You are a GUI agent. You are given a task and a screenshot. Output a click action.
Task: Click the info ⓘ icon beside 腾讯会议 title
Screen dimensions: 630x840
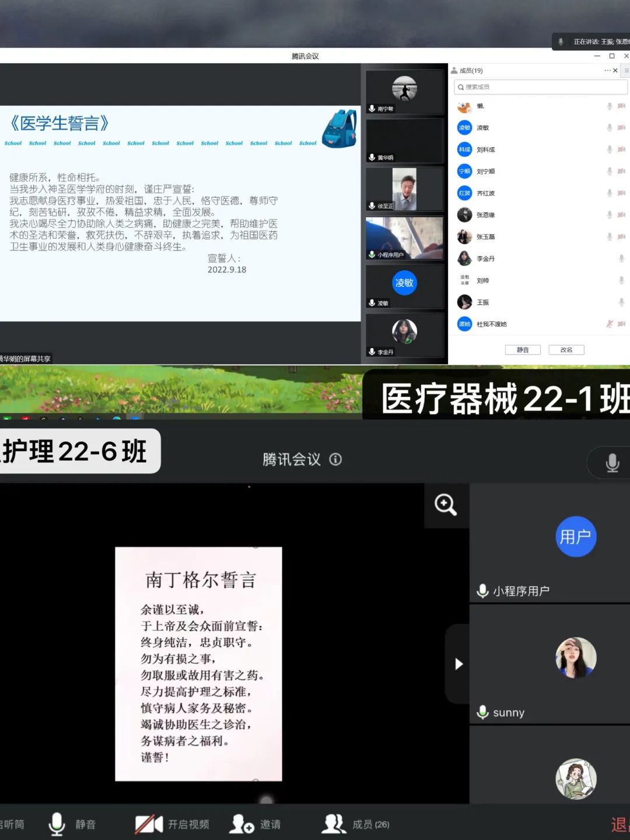[x=335, y=460]
